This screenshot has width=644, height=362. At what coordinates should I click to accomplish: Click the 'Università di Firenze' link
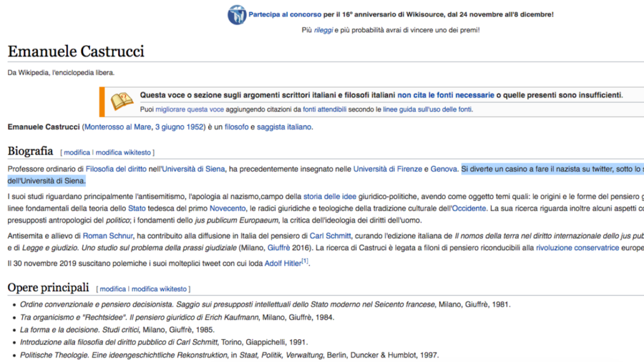point(387,169)
